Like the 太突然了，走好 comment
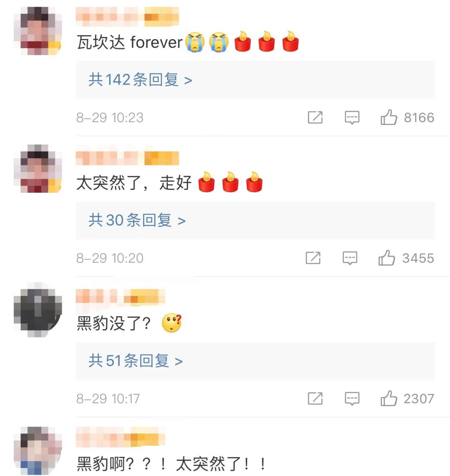 click(x=387, y=258)
